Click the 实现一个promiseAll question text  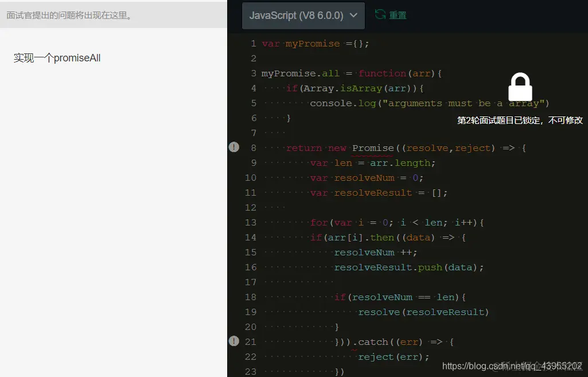coord(57,58)
